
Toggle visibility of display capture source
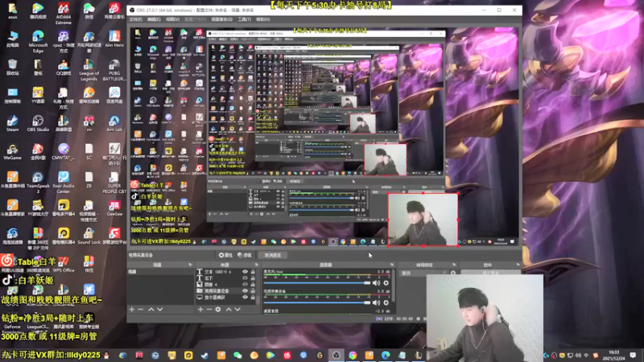click(x=246, y=297)
